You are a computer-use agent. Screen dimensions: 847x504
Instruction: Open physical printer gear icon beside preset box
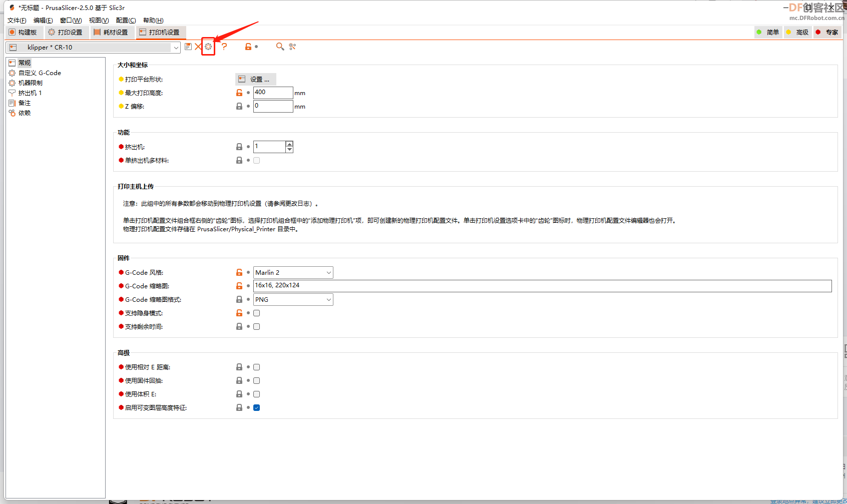(208, 47)
